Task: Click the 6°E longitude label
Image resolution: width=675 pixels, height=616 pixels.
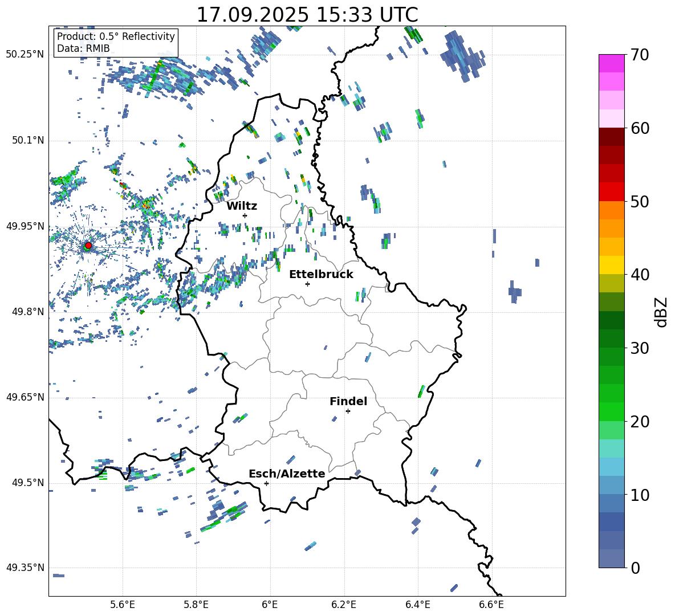Action: [270, 605]
